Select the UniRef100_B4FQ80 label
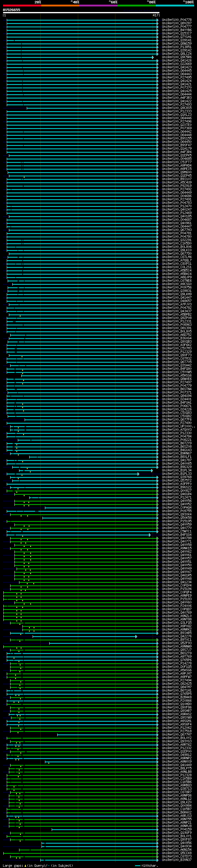 (x=177, y=369)
